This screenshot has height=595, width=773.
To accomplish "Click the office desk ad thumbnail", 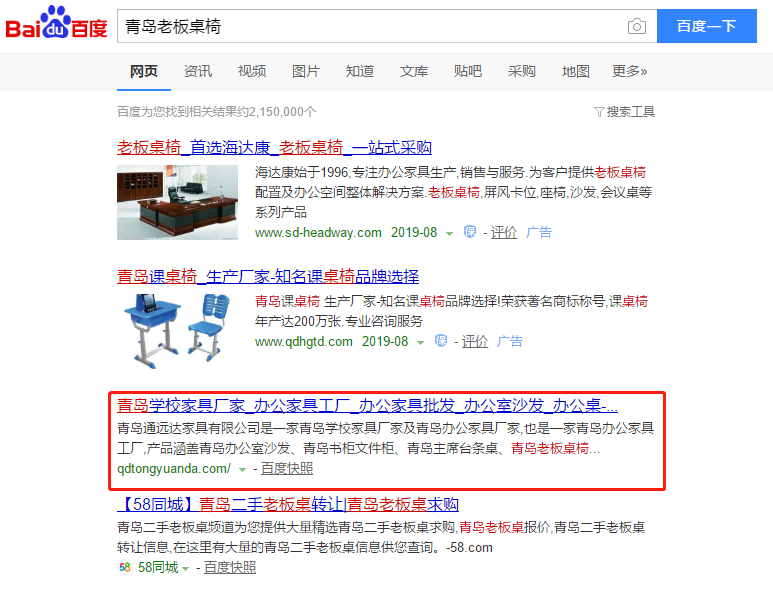I will coord(177,203).
